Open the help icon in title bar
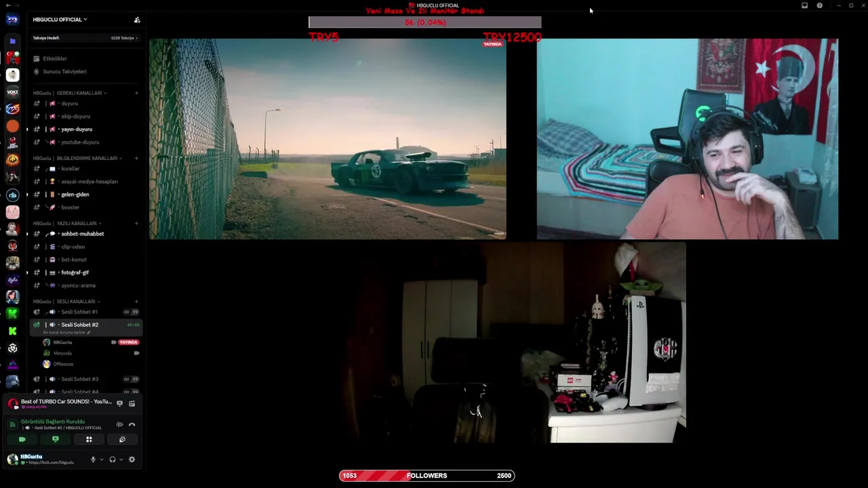The image size is (868, 488). (x=819, y=5)
